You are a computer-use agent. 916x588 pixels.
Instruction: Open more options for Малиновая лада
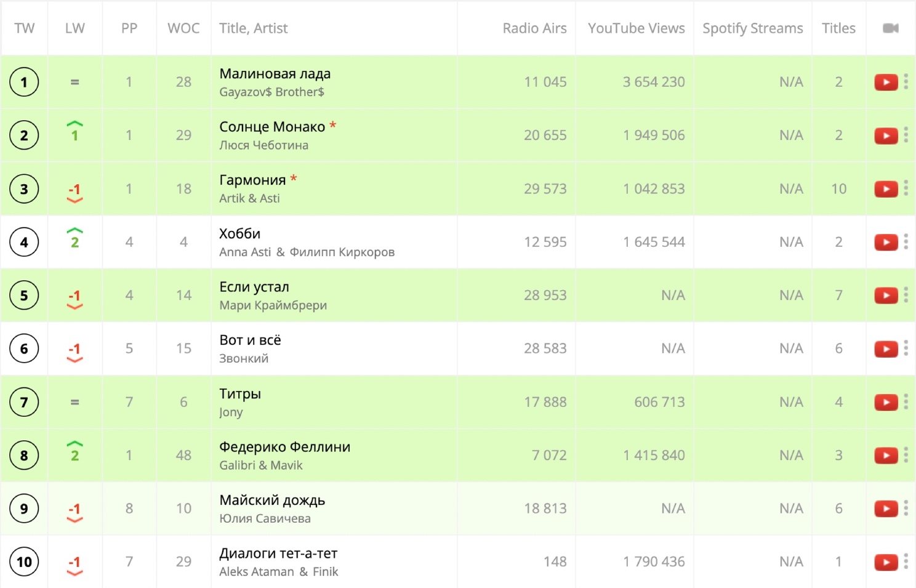coord(906,82)
